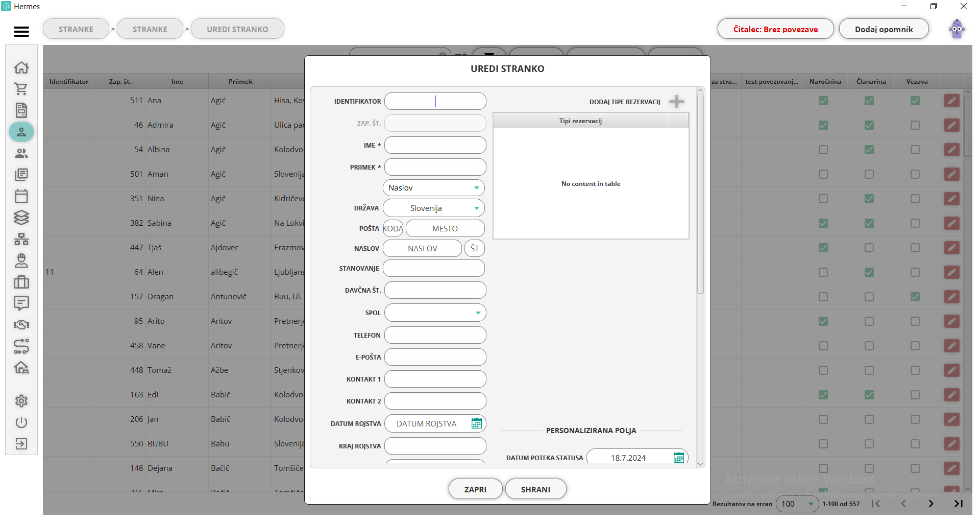The image size is (980, 523).
Task: Click the edit pencil for Dragan Antunovič
Action: pos(952,297)
